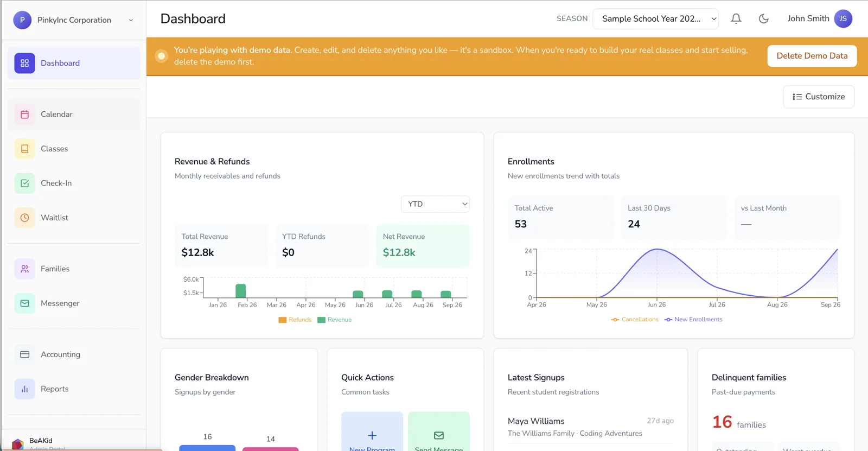Go to Classes in the sidebar
Image resolution: width=868 pixels, height=451 pixels.
pos(74,149)
